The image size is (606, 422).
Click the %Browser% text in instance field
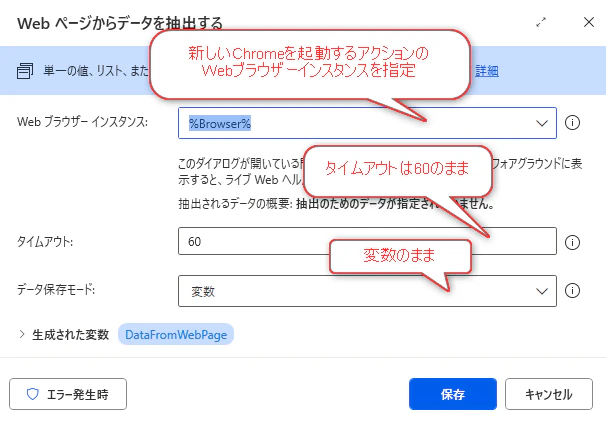point(220,123)
